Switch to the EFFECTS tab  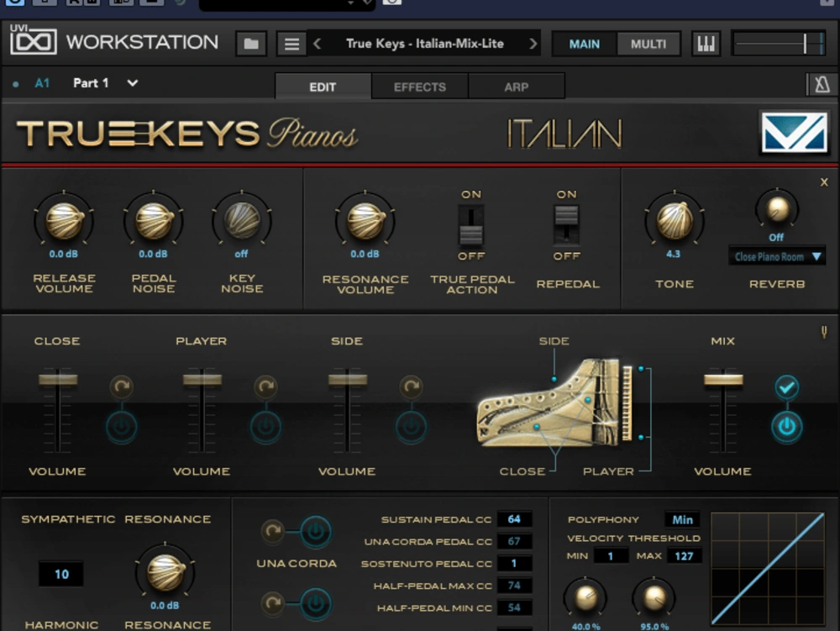tap(419, 87)
